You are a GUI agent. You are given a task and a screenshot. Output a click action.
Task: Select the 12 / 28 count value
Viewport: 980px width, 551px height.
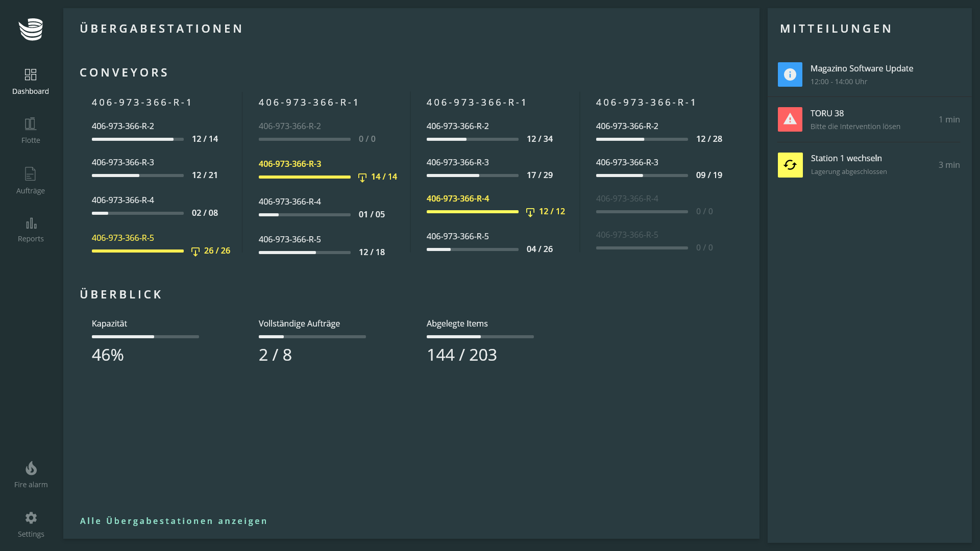coord(709,139)
